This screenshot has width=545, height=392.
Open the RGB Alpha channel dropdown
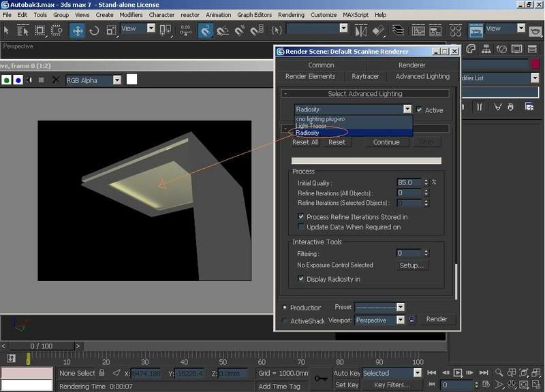click(x=116, y=80)
